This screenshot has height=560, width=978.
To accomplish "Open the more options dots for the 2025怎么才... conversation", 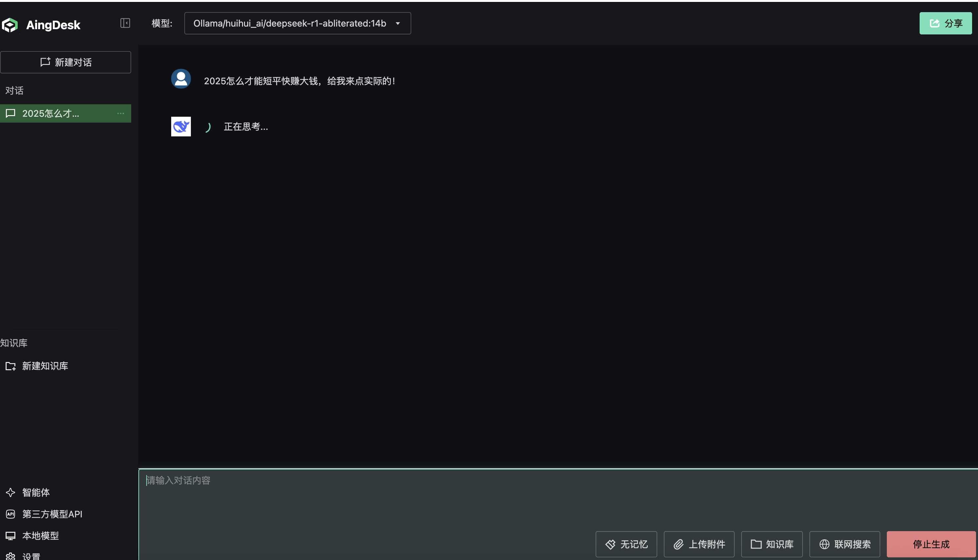I will (x=120, y=113).
